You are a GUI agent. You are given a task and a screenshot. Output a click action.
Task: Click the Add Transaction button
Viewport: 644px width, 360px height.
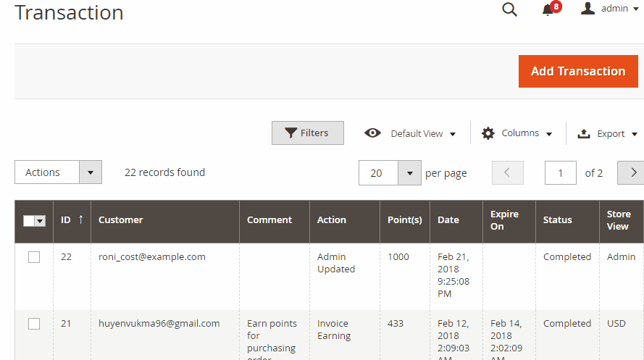(578, 71)
